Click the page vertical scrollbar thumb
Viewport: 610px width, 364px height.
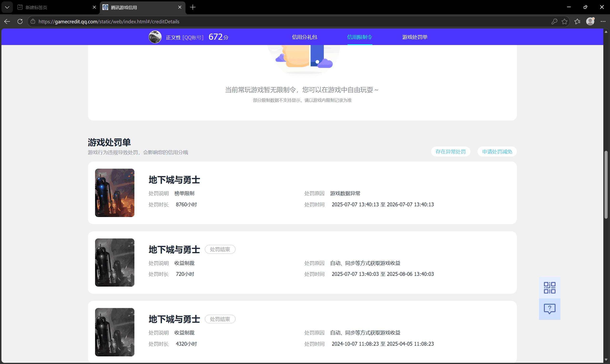pyautogui.click(x=606, y=185)
